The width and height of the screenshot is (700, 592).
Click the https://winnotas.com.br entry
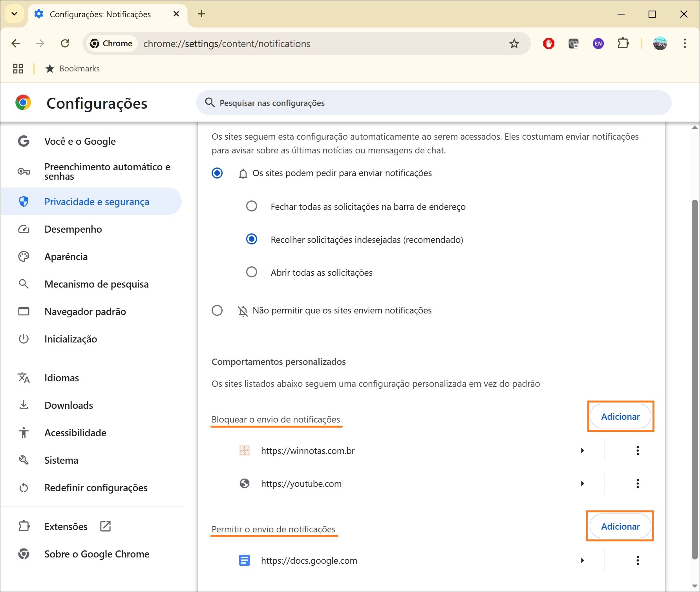[308, 451]
